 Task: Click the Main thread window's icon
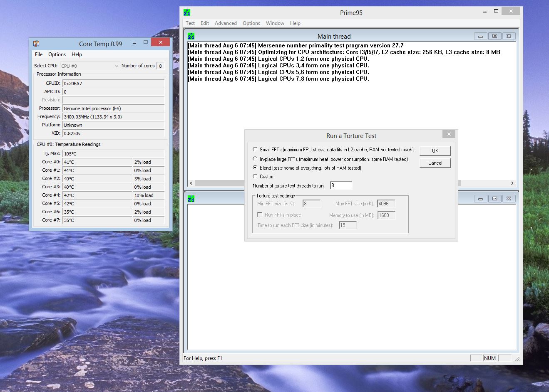(x=191, y=36)
